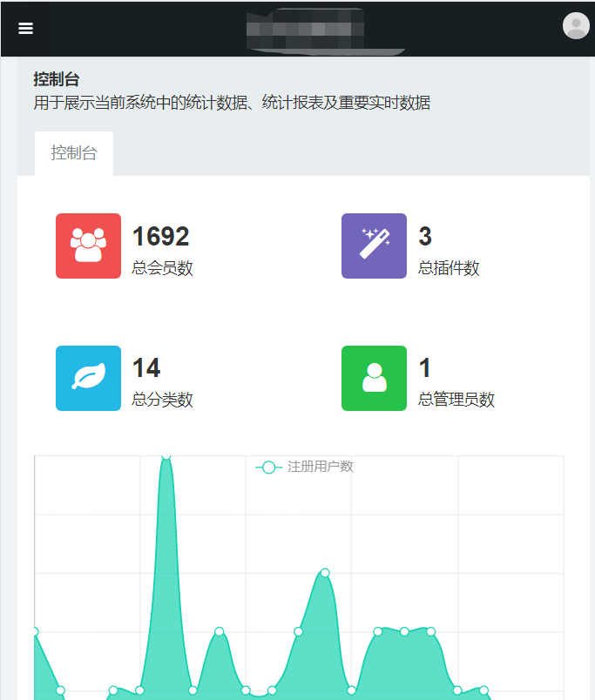Click the bold 控制台 page heading
The height and width of the screenshot is (700, 595).
point(57,79)
